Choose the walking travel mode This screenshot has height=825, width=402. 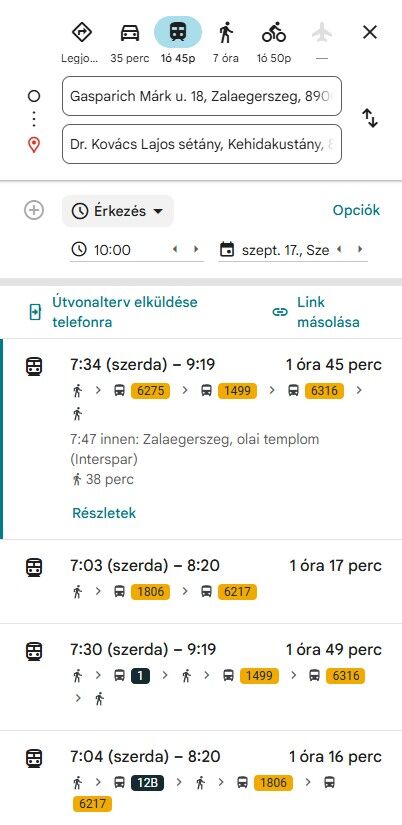[x=226, y=33]
